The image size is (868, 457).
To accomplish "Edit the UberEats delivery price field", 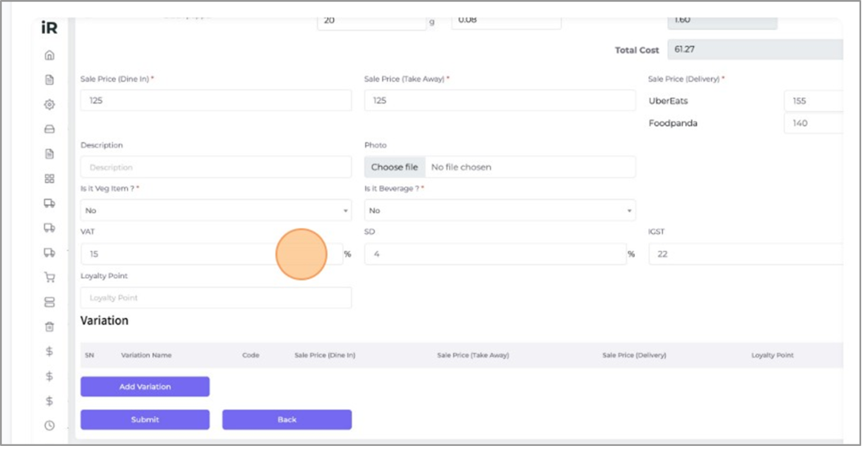I will point(814,101).
